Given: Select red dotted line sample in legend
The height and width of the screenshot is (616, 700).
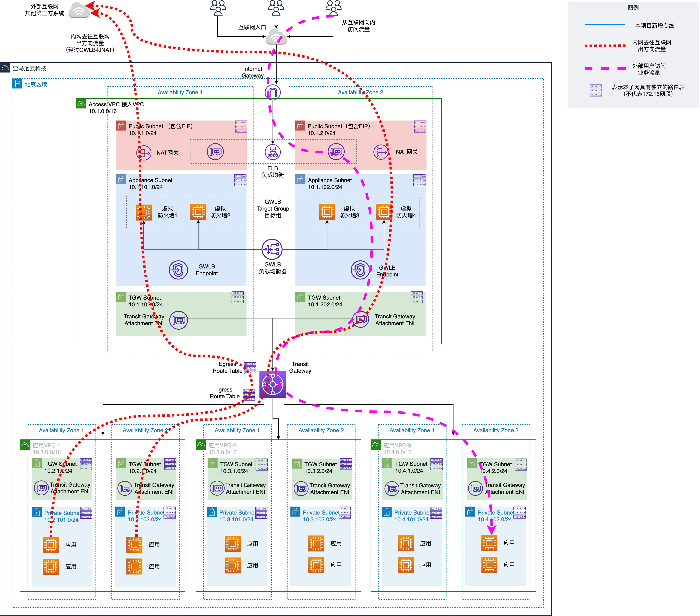Looking at the screenshot, I should click(605, 46).
